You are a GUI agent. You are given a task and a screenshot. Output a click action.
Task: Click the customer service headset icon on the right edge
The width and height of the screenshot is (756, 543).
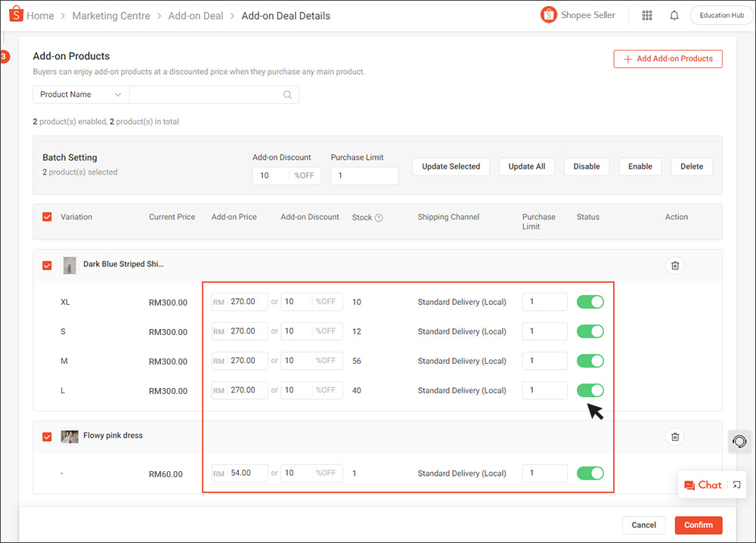[739, 441]
